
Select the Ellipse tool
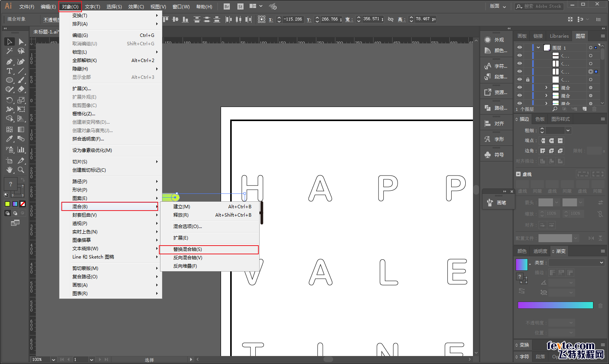pos(10,80)
